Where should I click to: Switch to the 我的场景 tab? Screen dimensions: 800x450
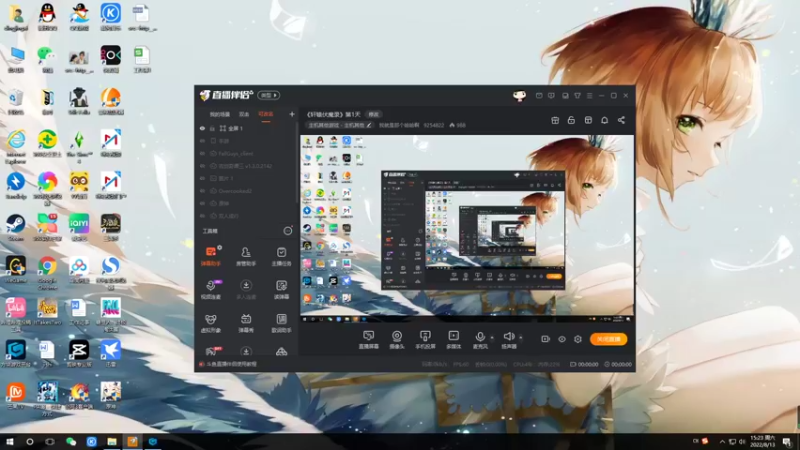220,114
